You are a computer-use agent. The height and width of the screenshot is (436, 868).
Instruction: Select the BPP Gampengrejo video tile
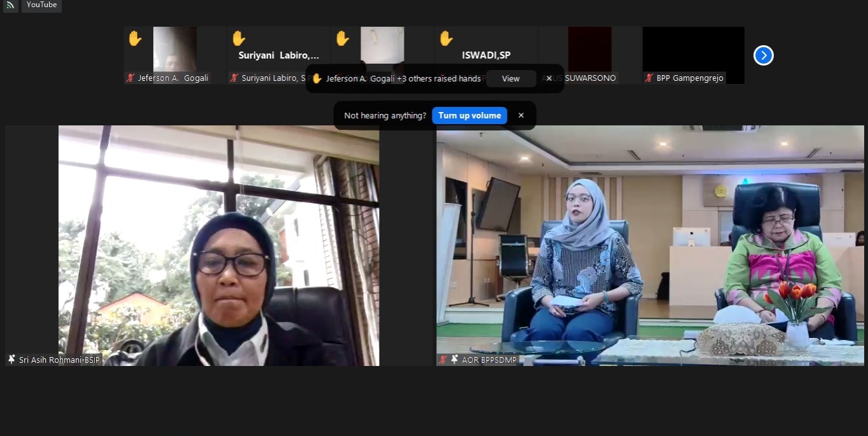693,51
